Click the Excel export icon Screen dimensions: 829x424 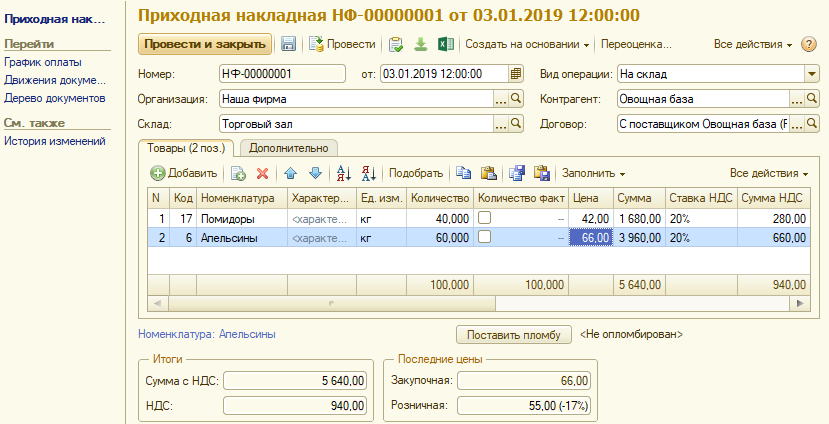point(446,45)
